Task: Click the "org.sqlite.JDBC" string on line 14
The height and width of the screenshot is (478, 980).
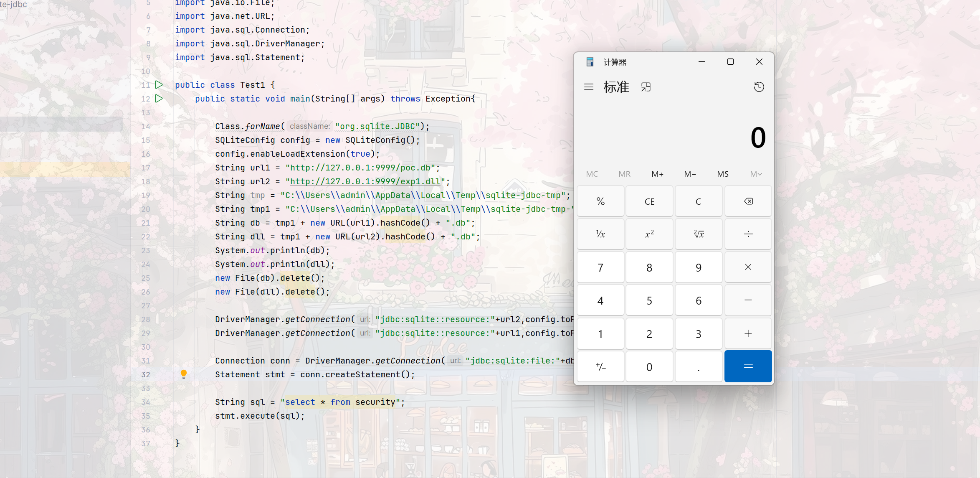Action: point(377,126)
